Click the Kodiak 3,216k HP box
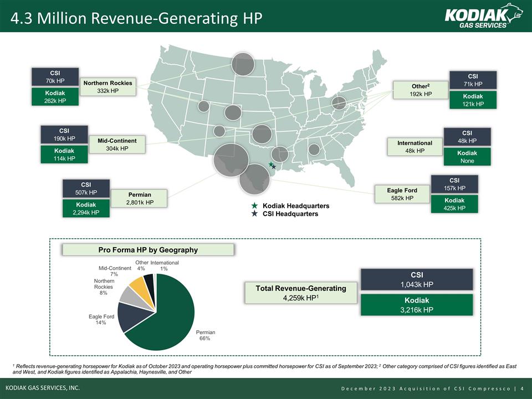This screenshot has height=399, width=532. 417,305
